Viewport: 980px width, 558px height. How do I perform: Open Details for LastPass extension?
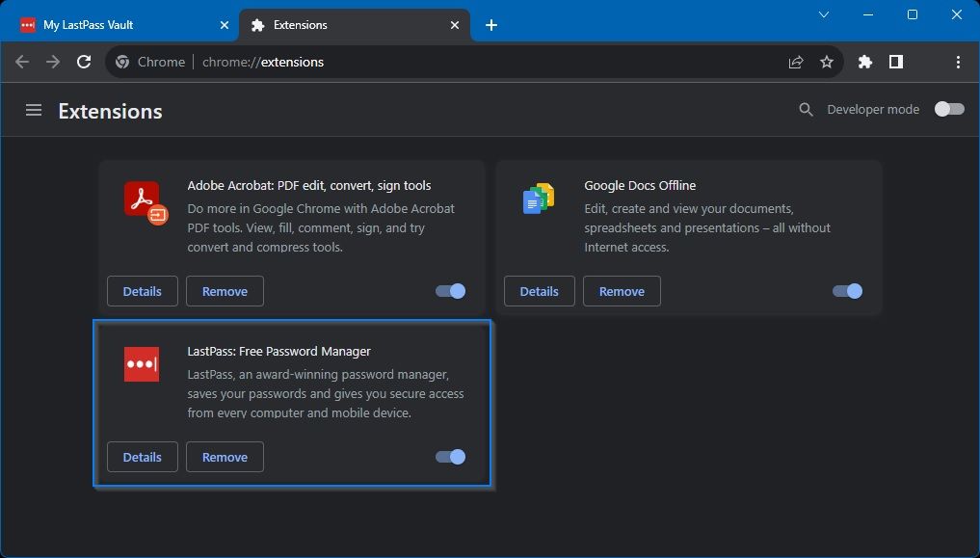tap(142, 456)
